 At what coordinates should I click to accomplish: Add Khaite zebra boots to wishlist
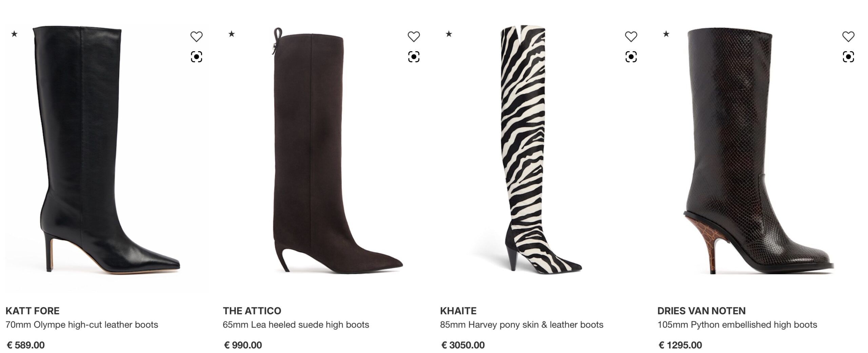[x=631, y=36]
